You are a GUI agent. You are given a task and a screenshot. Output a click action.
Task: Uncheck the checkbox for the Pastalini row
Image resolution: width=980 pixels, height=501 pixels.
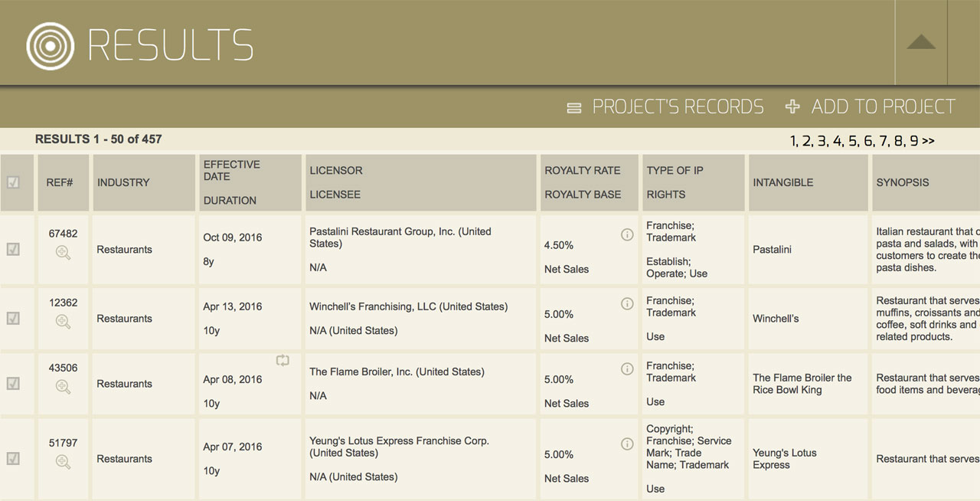point(13,250)
